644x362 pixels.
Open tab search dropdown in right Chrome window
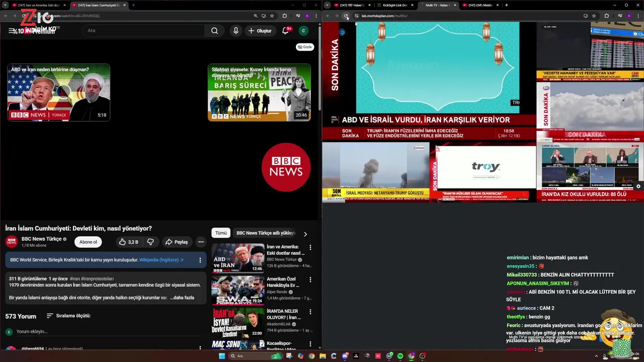coord(328,5)
